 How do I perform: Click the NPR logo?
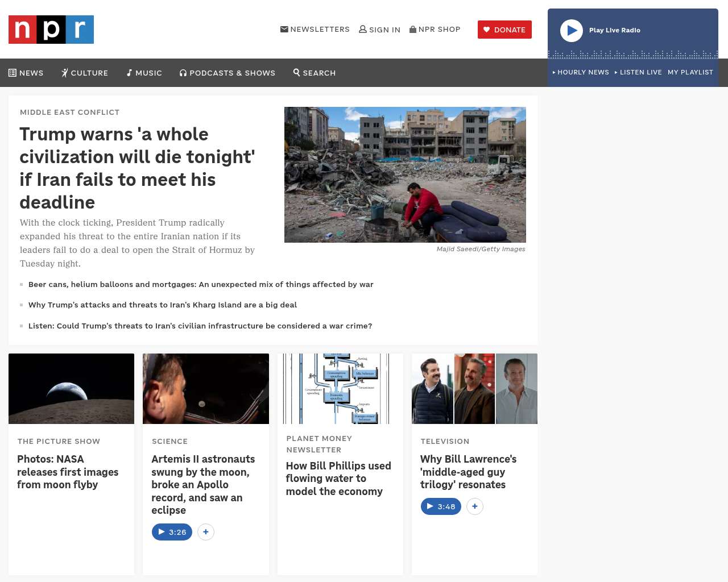pos(51,30)
